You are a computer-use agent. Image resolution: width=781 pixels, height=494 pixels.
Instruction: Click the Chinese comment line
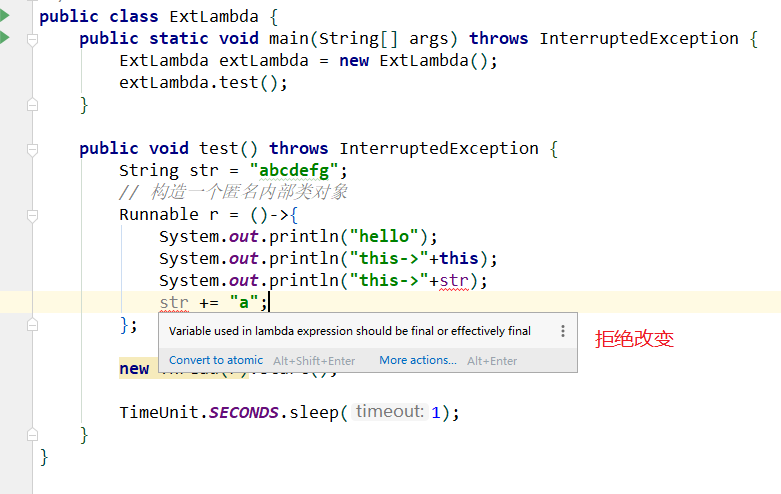pyautogui.click(x=233, y=192)
